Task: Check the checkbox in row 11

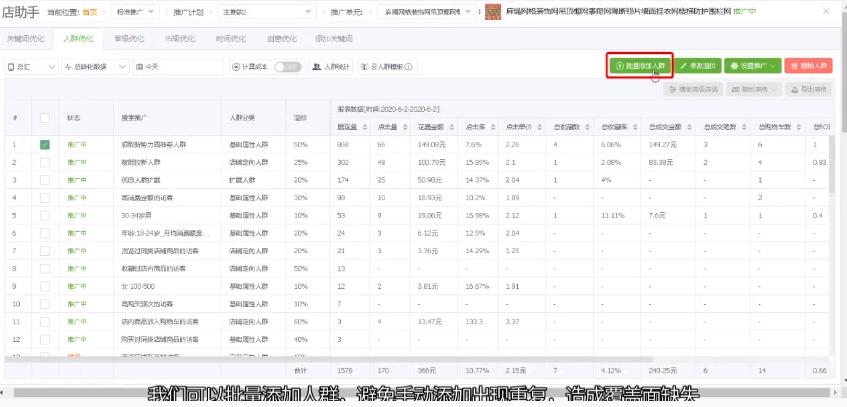Action: point(45,322)
